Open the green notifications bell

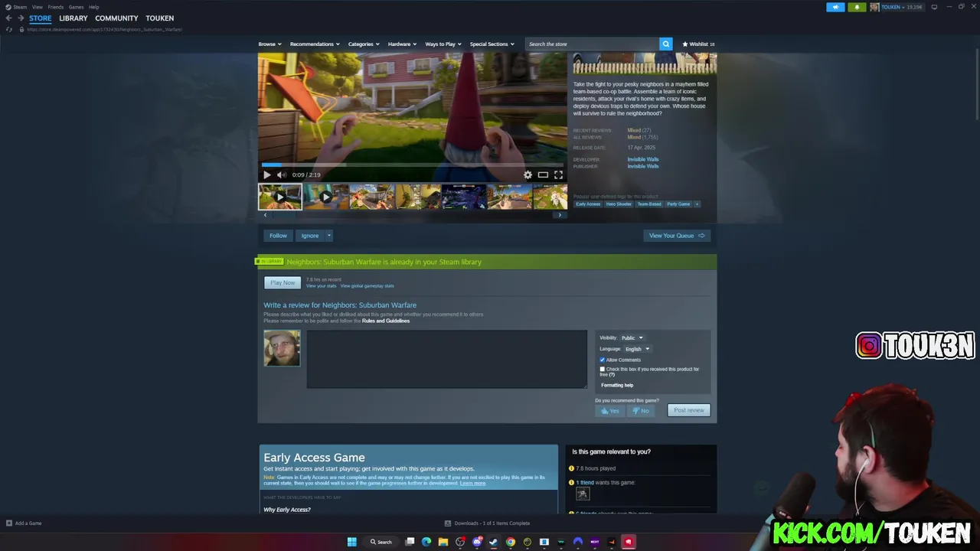pyautogui.click(x=857, y=7)
